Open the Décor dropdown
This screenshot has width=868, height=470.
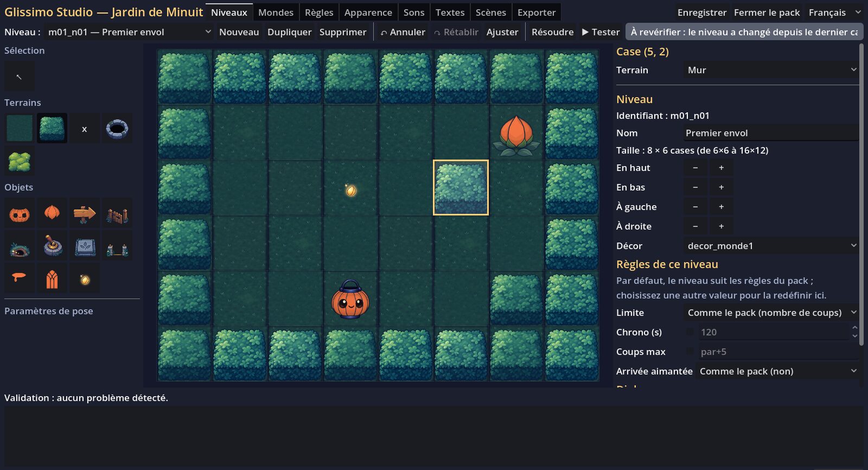point(771,246)
